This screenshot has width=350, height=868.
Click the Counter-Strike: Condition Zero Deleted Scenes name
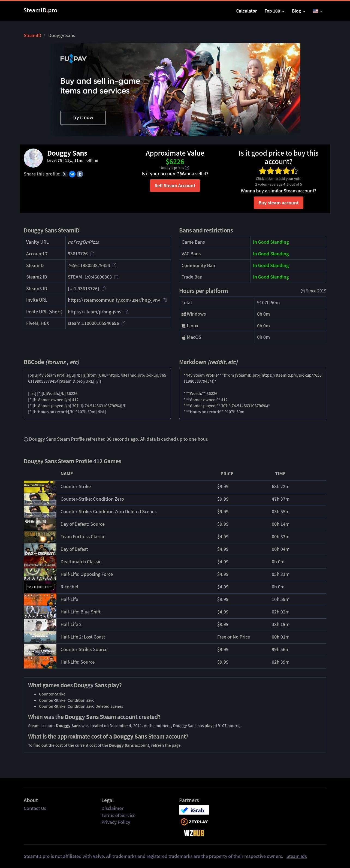pos(108,512)
